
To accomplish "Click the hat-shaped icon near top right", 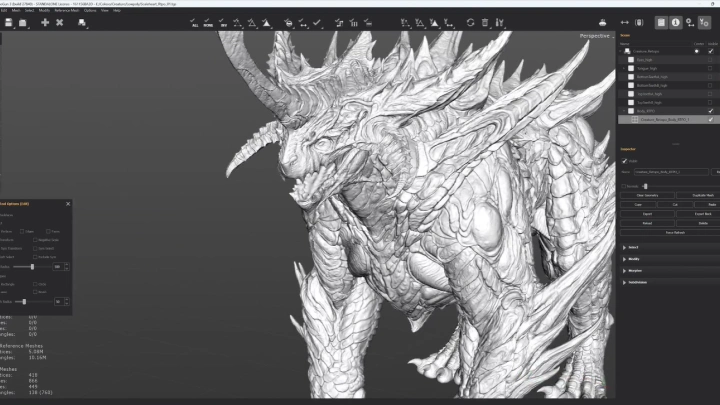I will click(x=602, y=22).
